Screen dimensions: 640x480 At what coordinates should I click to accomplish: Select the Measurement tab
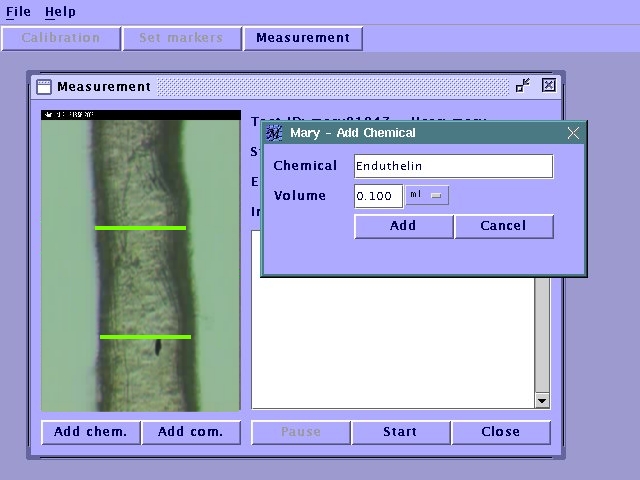[x=303, y=38]
